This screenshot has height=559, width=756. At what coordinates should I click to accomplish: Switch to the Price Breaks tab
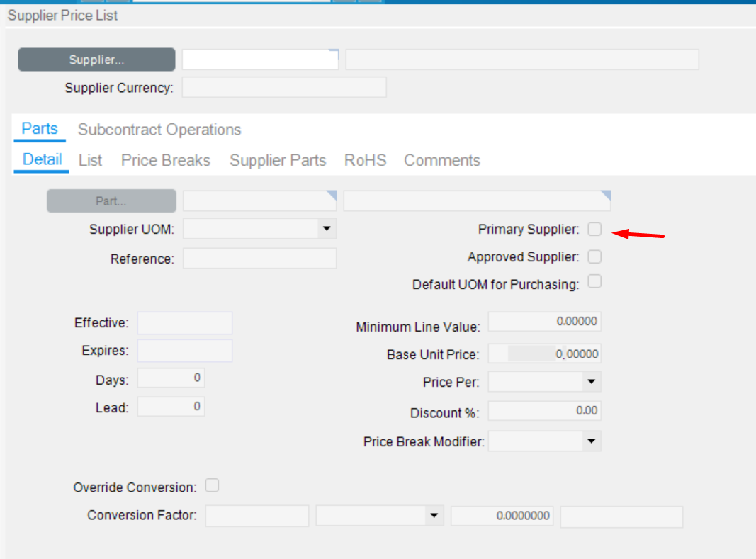[x=165, y=160]
